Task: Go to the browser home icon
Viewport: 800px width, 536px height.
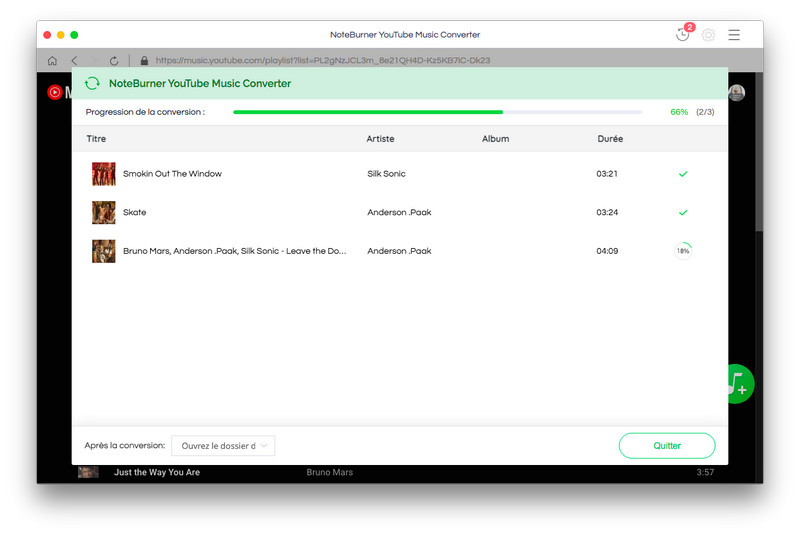Action: (x=52, y=61)
